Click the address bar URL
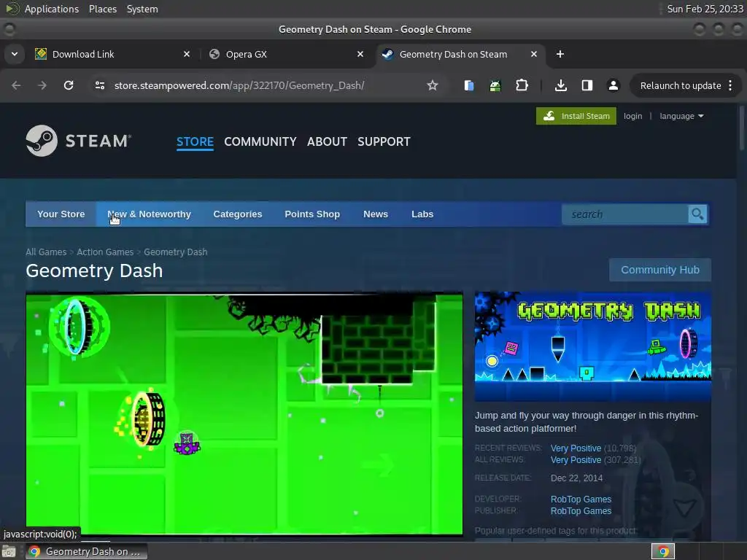 (239, 85)
